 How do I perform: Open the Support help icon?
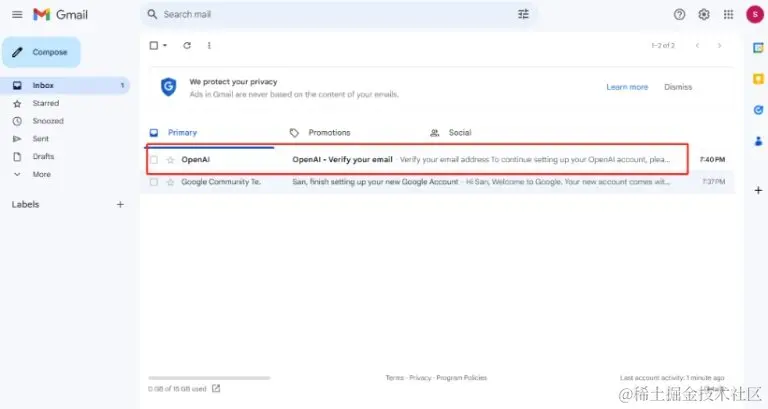point(679,15)
